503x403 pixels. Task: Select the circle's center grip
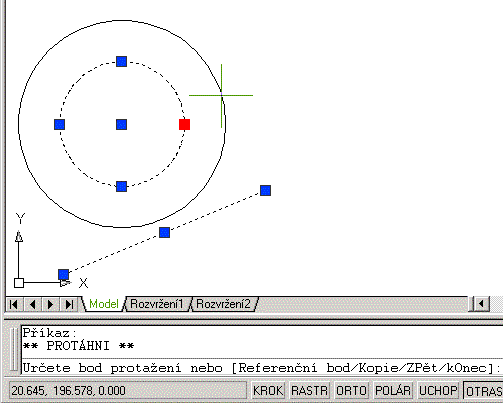point(121,124)
